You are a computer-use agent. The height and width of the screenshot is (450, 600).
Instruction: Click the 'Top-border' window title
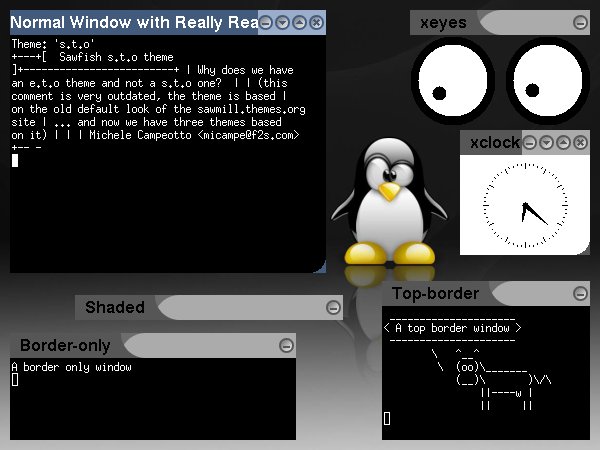click(x=435, y=294)
